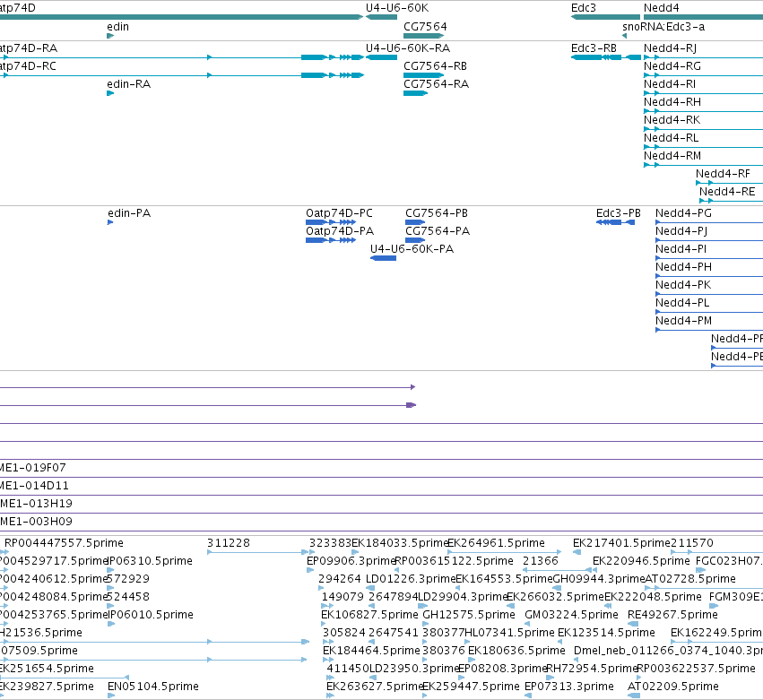
Task: Click the U4-U6-60K-PA protein label
Action: [x=412, y=249]
